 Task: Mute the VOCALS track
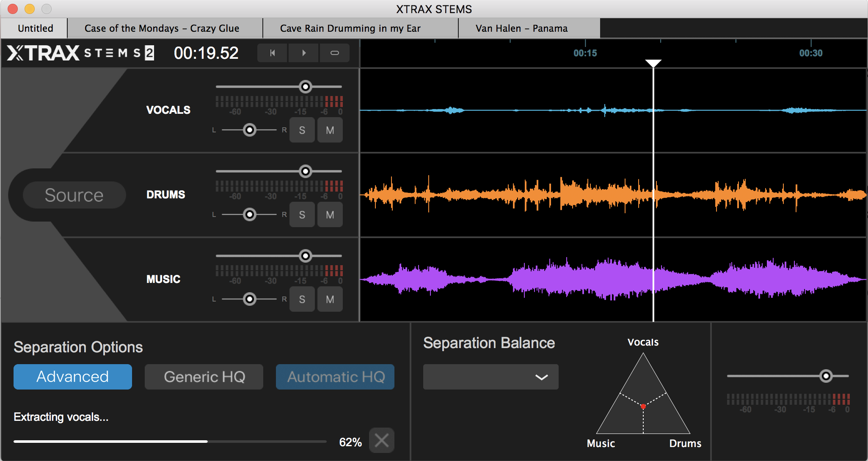(x=330, y=130)
